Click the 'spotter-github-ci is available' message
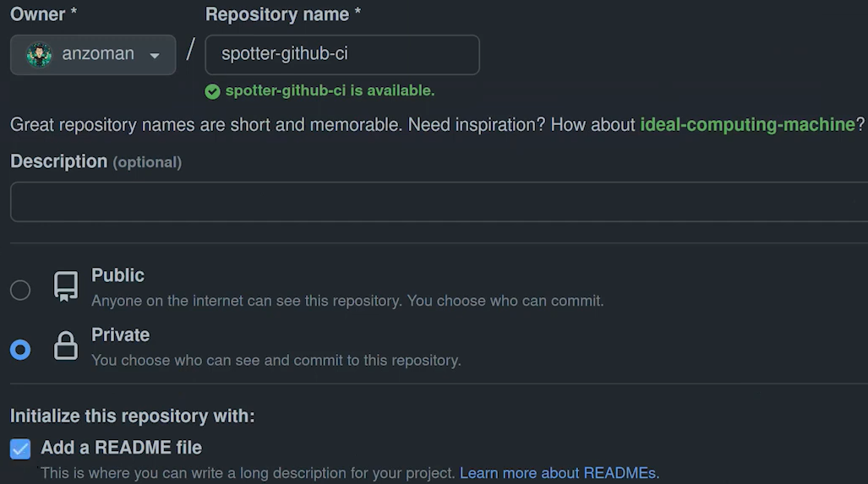868x484 pixels. tap(330, 91)
